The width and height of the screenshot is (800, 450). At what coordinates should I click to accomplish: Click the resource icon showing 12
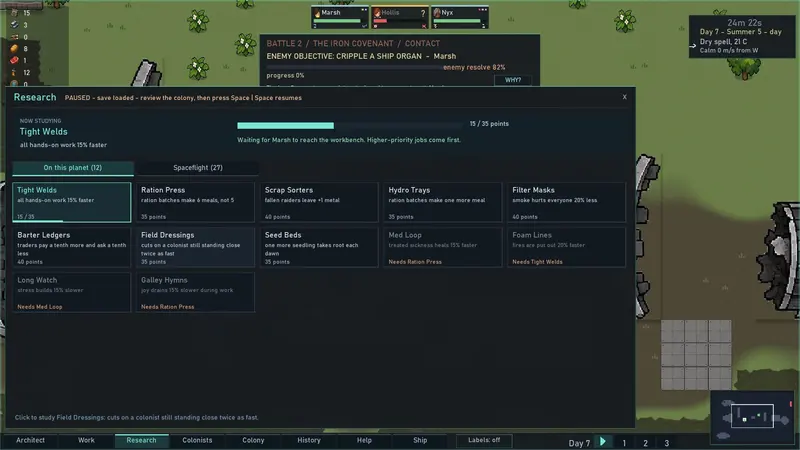click(14, 72)
